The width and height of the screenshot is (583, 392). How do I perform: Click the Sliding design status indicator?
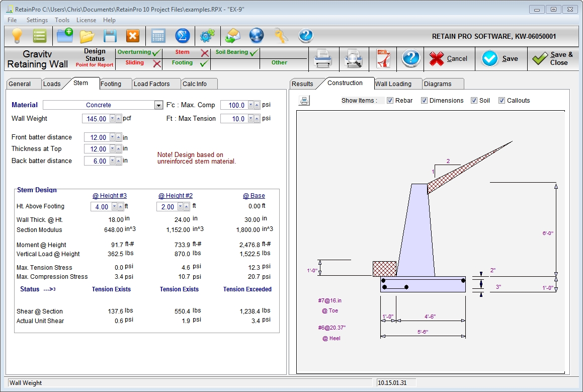pos(139,63)
